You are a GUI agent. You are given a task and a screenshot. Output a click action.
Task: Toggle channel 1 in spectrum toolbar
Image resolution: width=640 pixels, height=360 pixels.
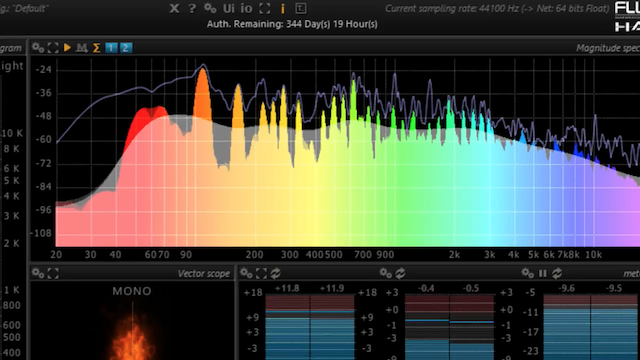click(111, 48)
